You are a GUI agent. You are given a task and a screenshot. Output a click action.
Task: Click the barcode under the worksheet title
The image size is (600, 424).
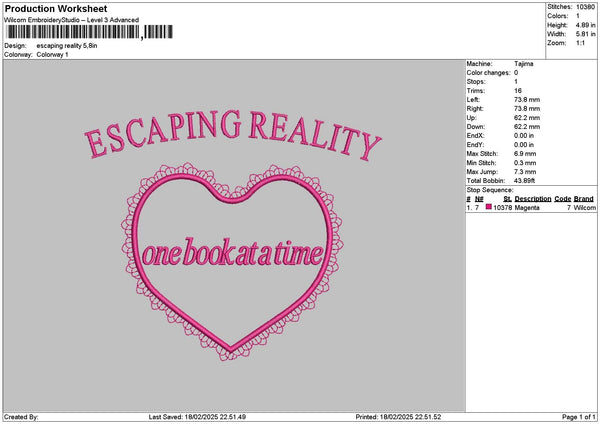[72, 33]
